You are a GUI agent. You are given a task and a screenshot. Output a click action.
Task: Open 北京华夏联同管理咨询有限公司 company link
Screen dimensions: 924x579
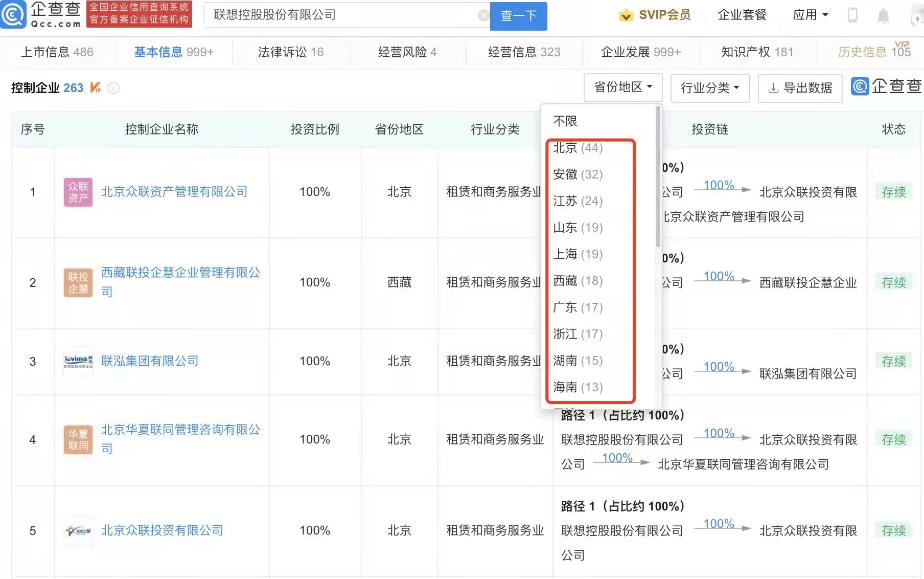[180, 439]
